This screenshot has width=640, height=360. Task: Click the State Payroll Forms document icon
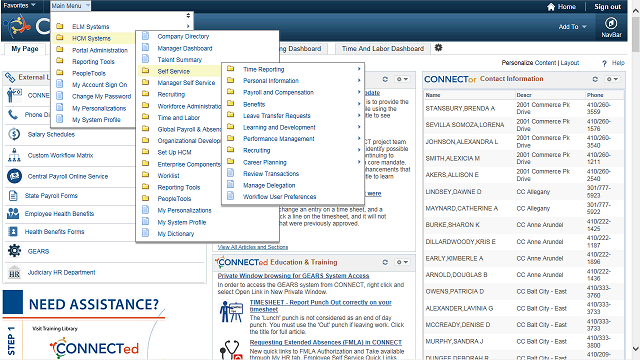click(x=13, y=196)
